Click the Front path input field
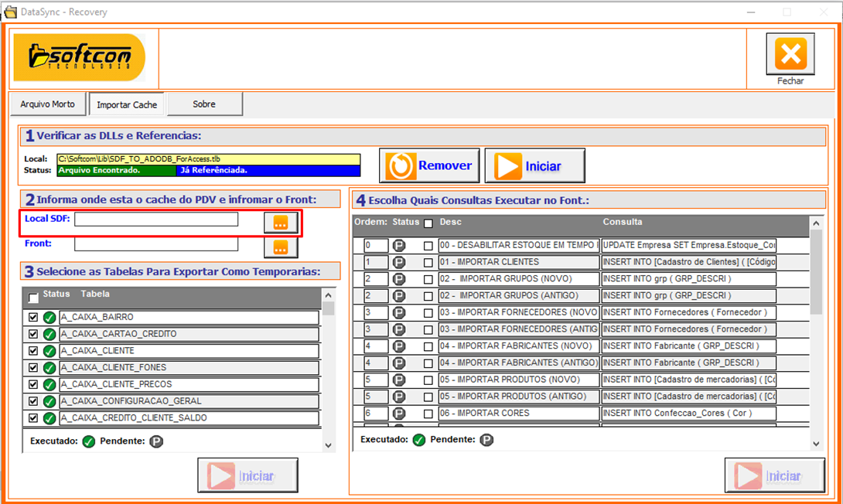 (156, 244)
